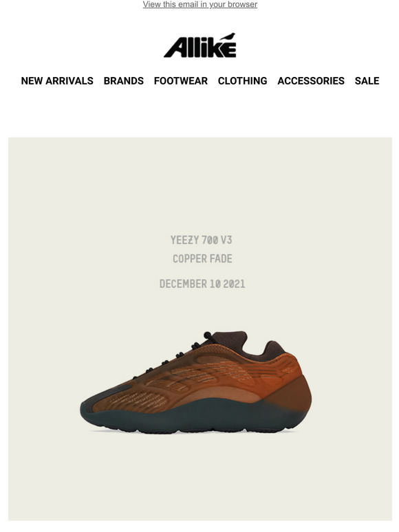Go to the BRANDS section

(x=124, y=80)
